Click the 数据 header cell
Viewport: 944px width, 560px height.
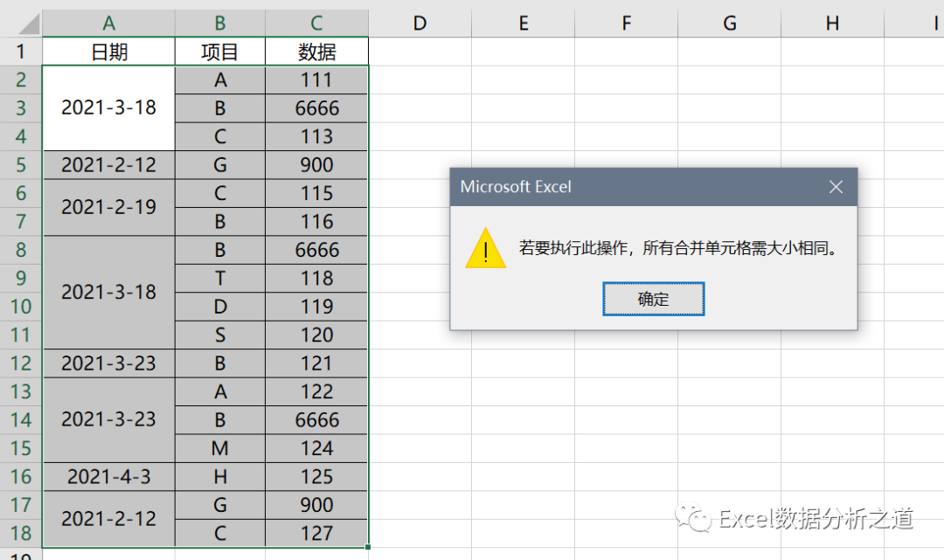(x=316, y=52)
